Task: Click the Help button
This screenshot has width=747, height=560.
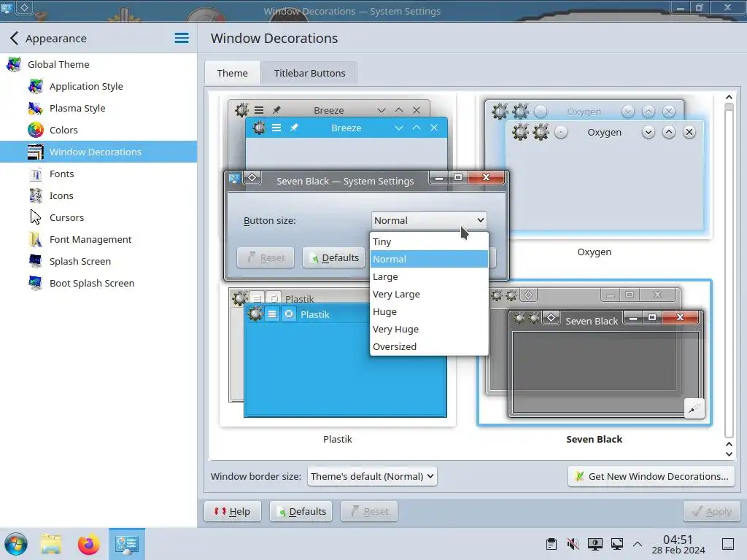Action: [x=233, y=511]
